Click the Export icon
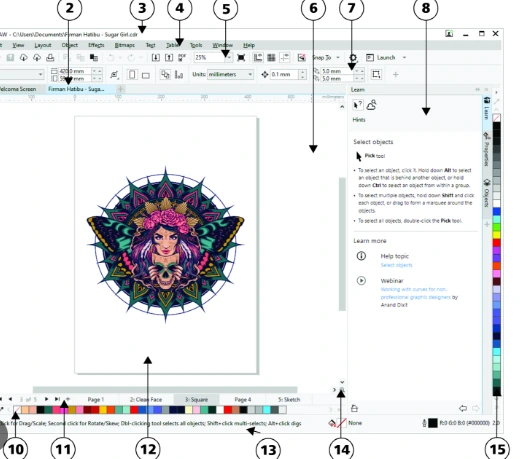 (x=169, y=58)
